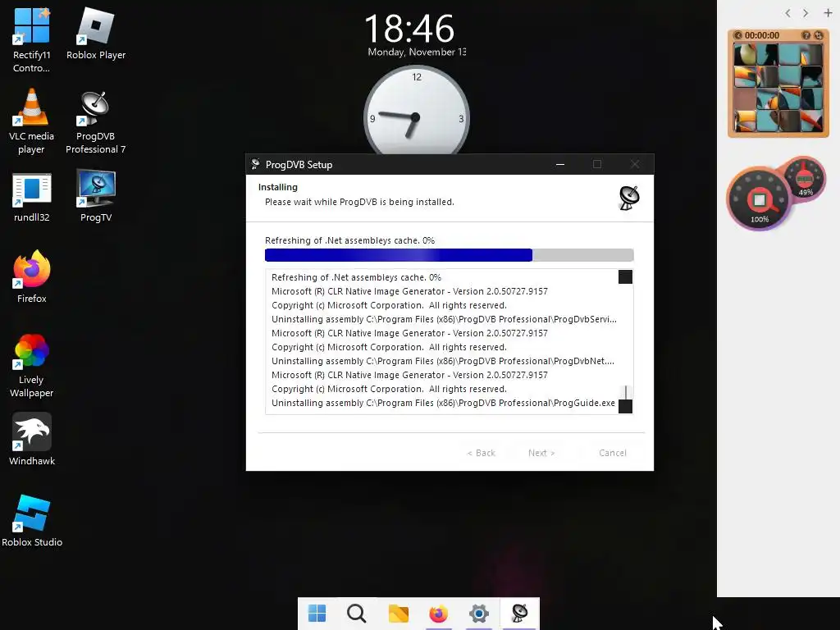Click the CPU meter dial showing 100%

tap(759, 199)
